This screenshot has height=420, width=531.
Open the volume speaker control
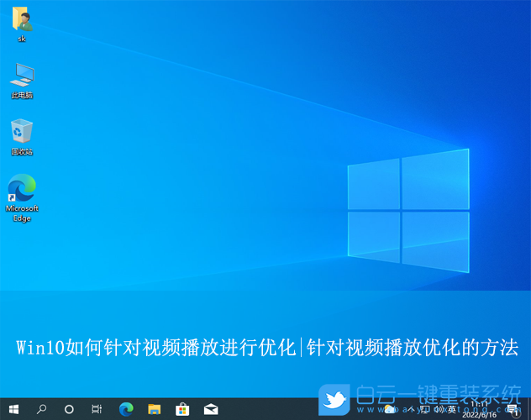[438, 409]
